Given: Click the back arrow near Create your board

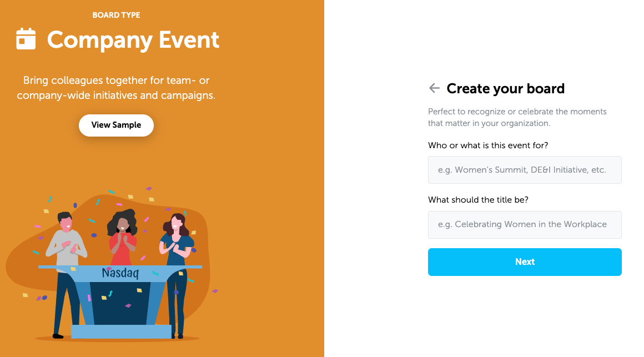Looking at the screenshot, I should coord(434,88).
